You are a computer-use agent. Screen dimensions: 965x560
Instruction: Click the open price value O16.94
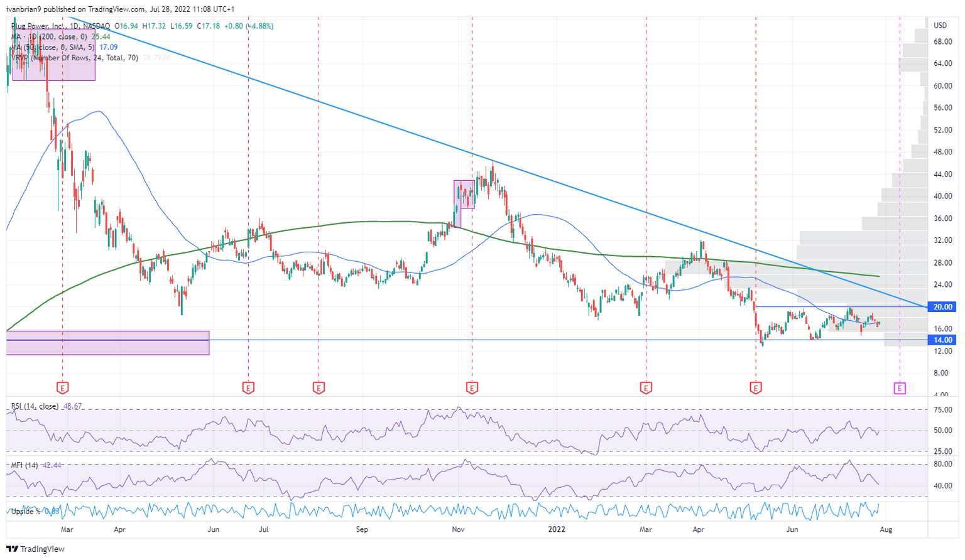coord(128,26)
